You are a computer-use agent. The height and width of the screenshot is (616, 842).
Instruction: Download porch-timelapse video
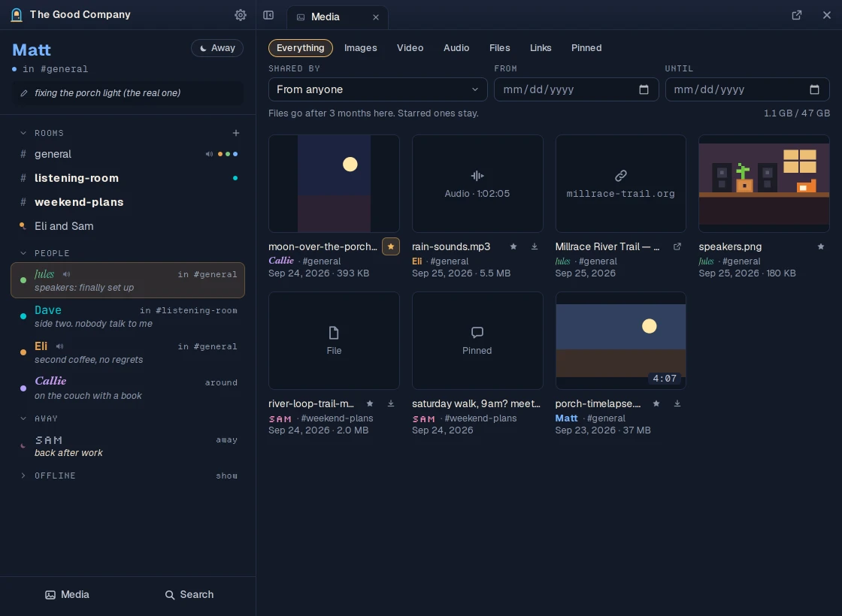tap(677, 403)
